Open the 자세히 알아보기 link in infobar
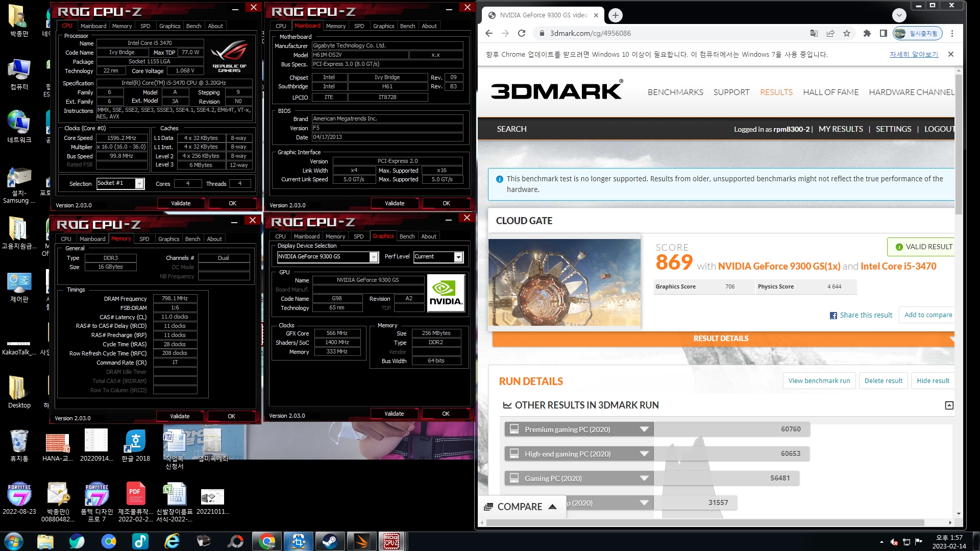Screen dimensions: 980x551 914,54
